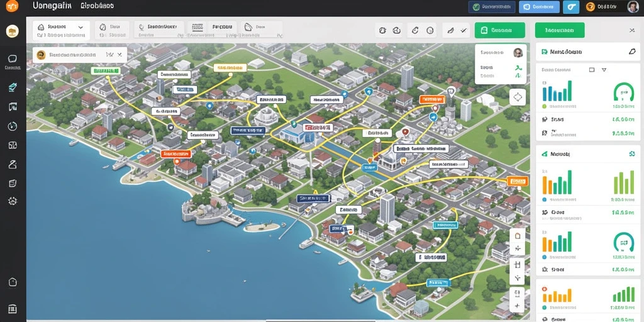Open the down-triangle filter in right panel

(604, 70)
